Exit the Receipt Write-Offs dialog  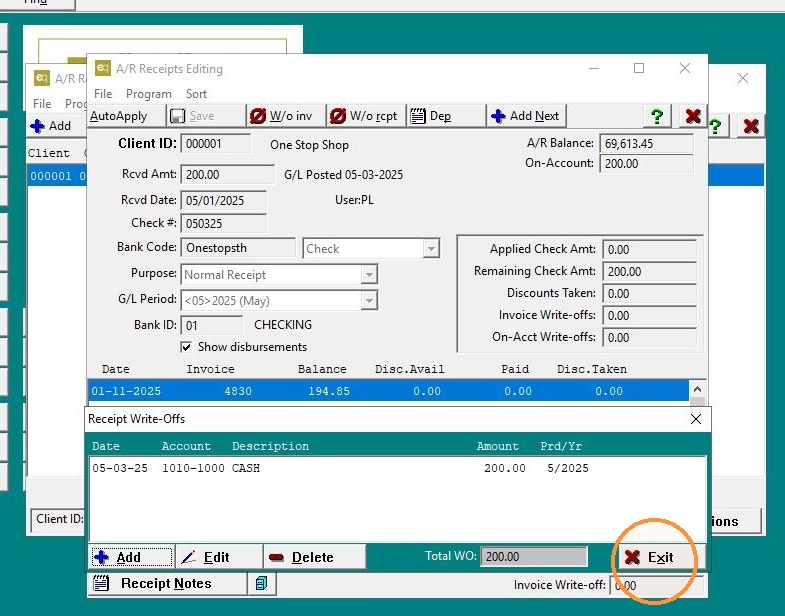[x=661, y=557]
